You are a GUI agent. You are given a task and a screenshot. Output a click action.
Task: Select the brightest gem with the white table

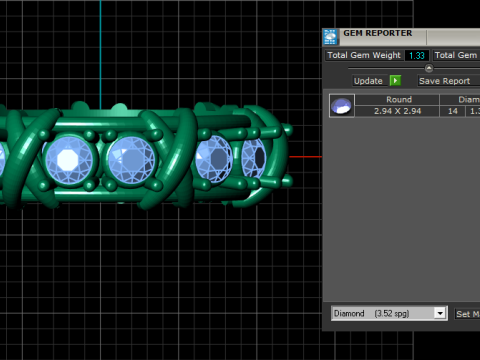[69, 160]
